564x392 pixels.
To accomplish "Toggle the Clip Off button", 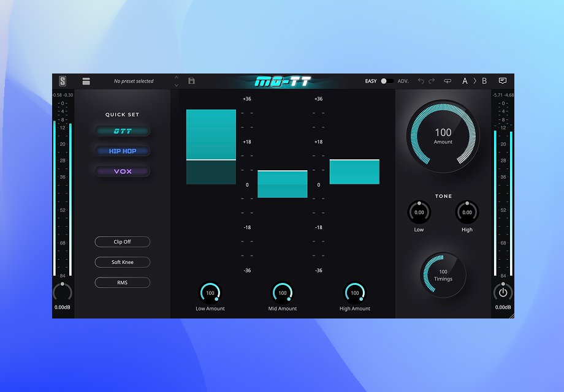I will 122,242.
